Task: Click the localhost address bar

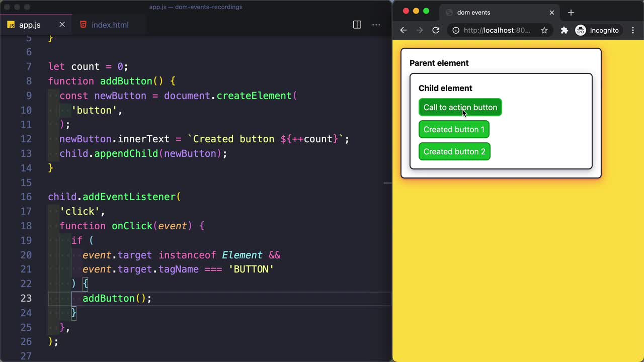Action: pos(497,30)
